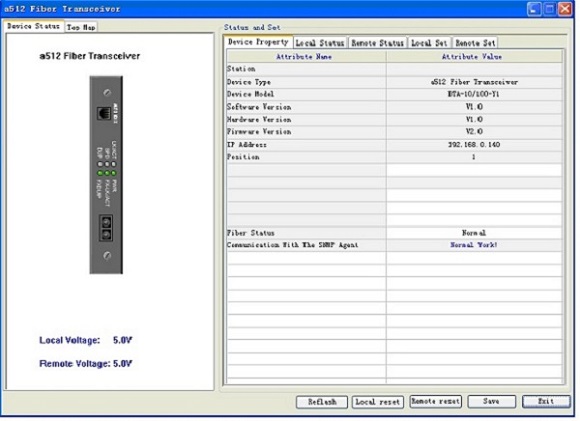Minimize the a512 Fiber Transceiver window
The image size is (580, 421).
[534, 9]
